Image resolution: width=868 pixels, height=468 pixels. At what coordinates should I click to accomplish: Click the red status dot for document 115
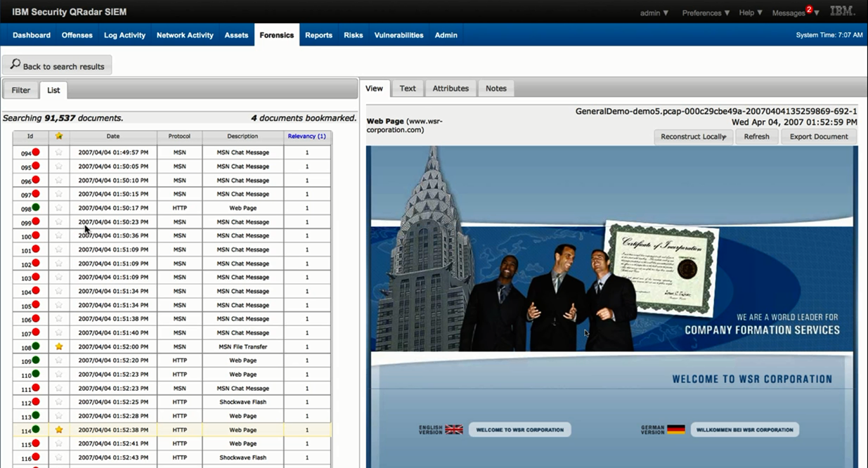point(36,443)
